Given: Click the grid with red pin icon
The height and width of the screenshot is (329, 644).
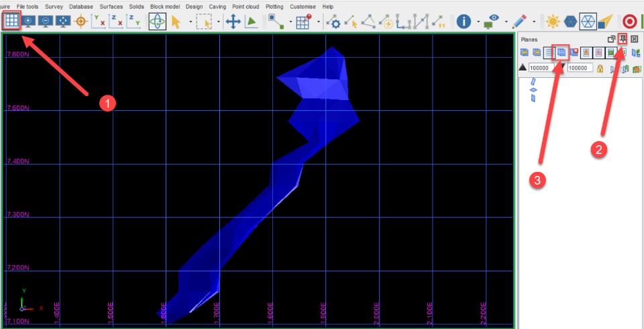Looking at the screenshot, I should [x=303, y=21].
